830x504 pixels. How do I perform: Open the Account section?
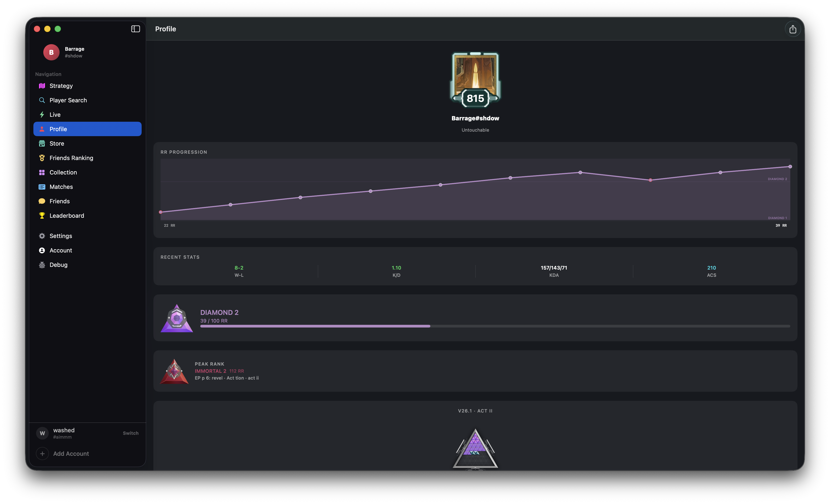(60, 250)
